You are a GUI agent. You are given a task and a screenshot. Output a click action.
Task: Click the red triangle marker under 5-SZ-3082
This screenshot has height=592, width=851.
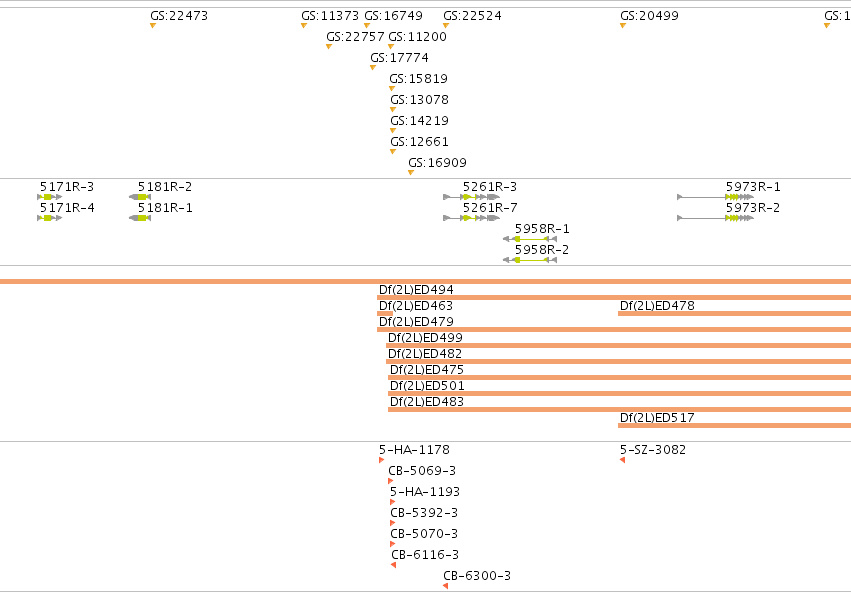click(623, 460)
